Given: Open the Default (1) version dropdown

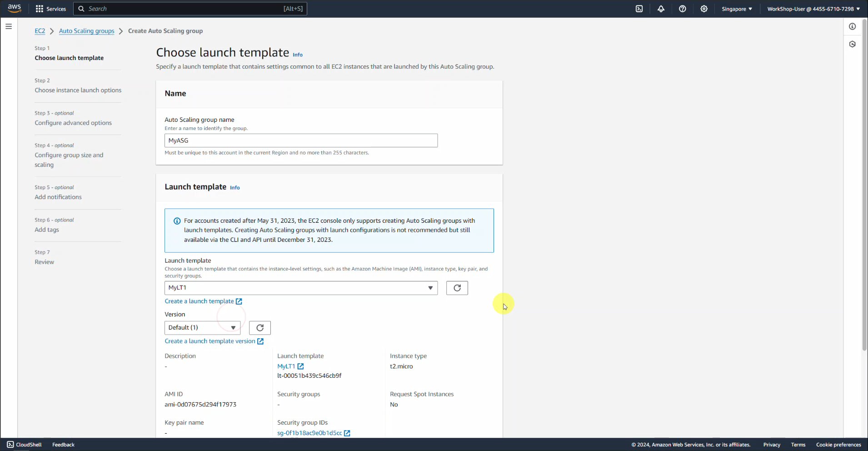Looking at the screenshot, I should click(202, 328).
